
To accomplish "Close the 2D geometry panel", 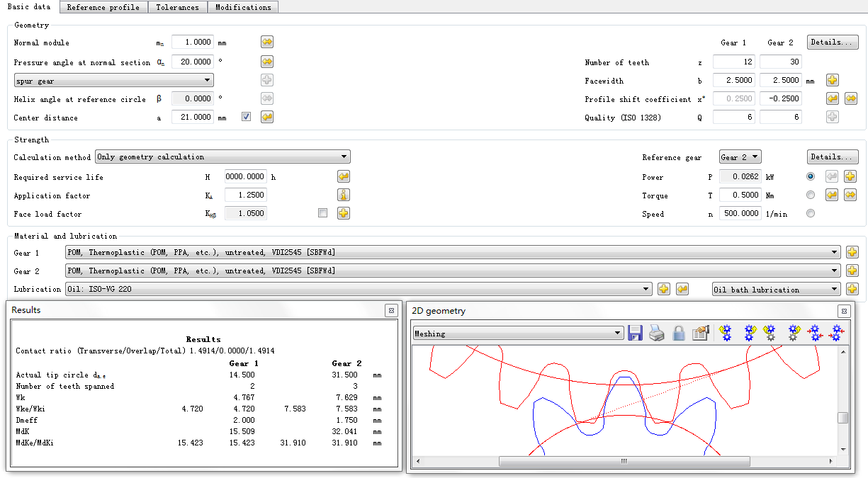I will [x=843, y=311].
